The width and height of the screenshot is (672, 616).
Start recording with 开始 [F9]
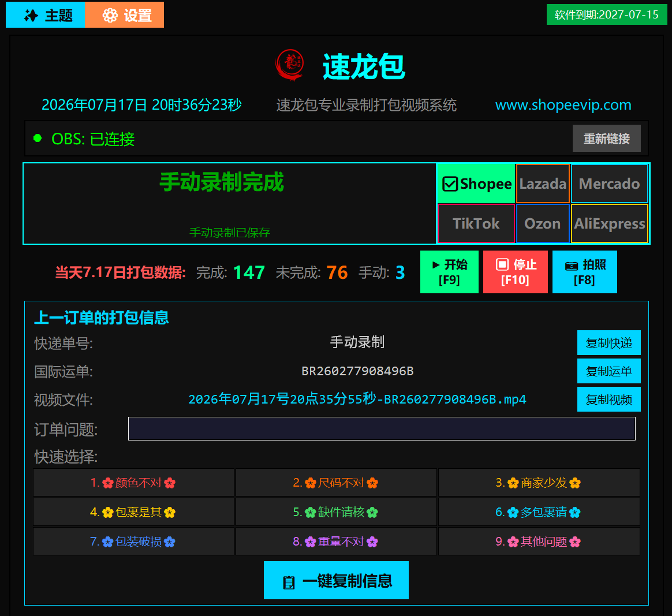point(449,272)
